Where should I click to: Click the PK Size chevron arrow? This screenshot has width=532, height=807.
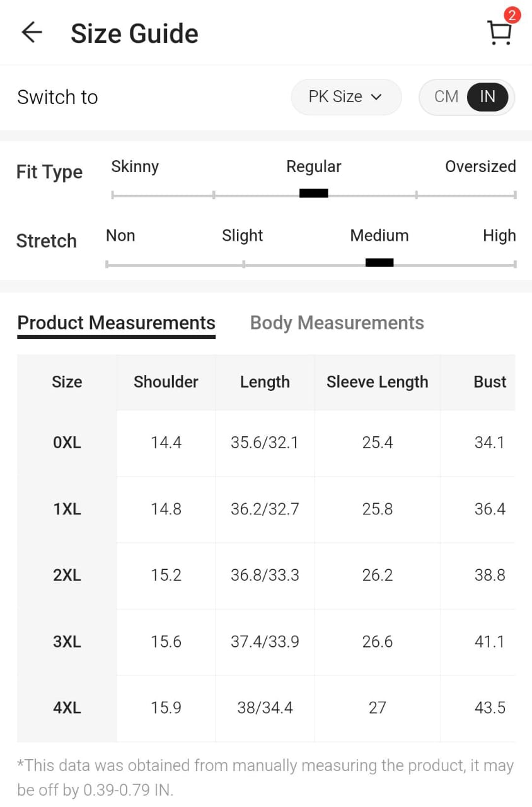[x=376, y=97]
